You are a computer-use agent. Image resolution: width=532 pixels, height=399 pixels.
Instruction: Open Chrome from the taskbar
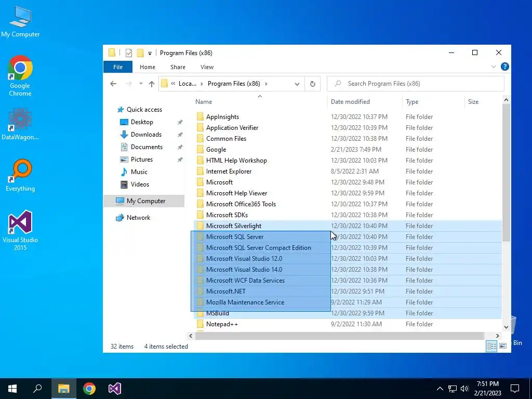89,389
